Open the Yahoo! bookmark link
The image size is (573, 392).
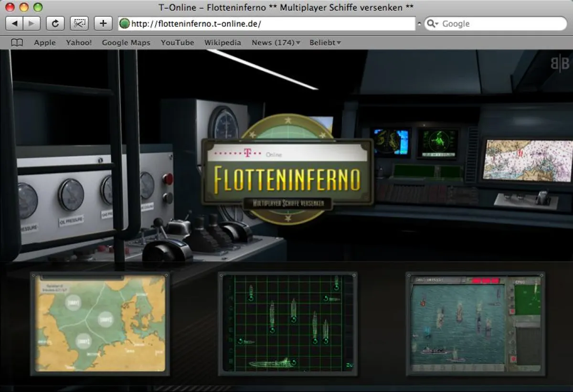coord(78,42)
